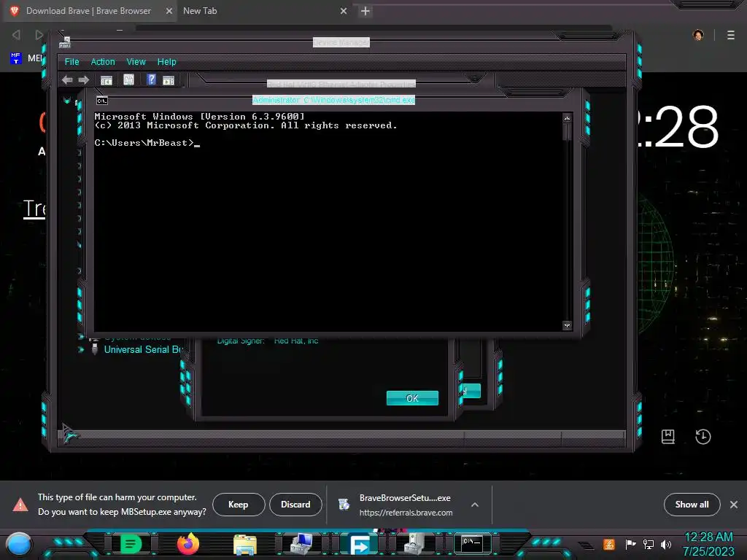Click OK in the properties dialog

tap(413, 398)
